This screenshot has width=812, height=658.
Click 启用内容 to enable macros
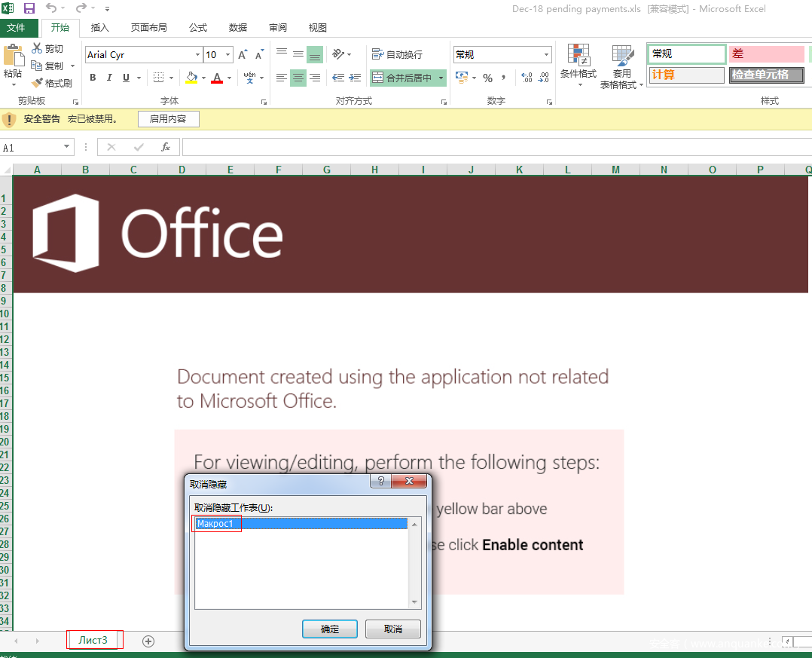pos(168,118)
